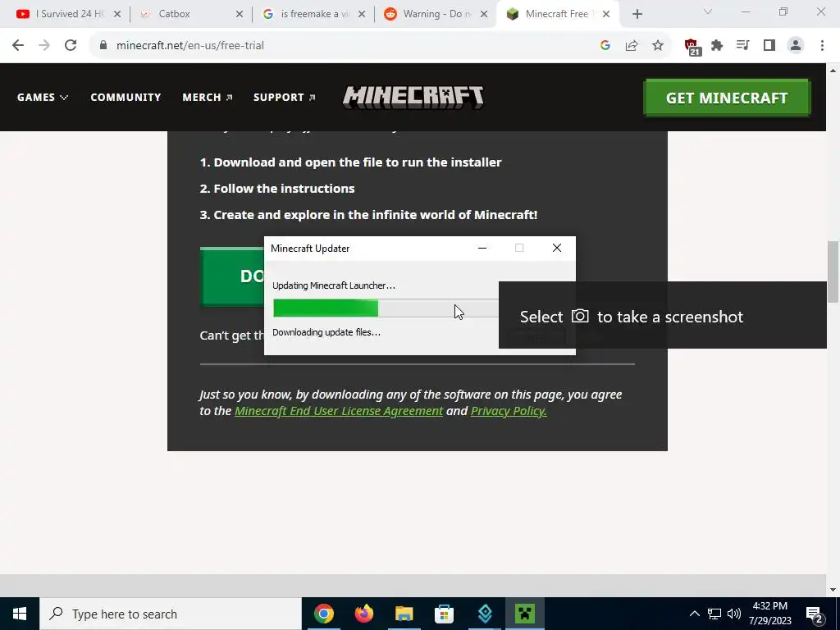Open the tab search chevron
The image size is (840, 630).
point(708,11)
